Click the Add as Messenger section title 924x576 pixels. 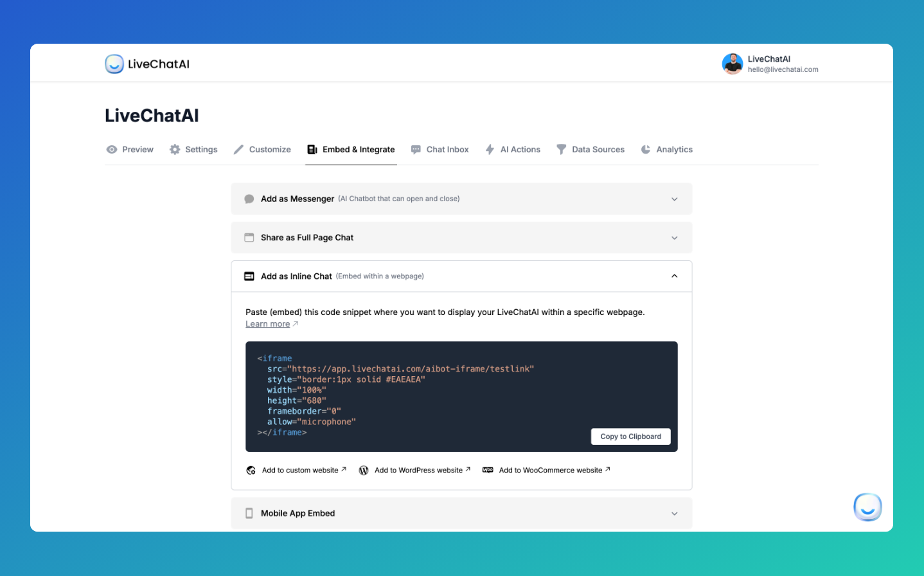point(298,199)
